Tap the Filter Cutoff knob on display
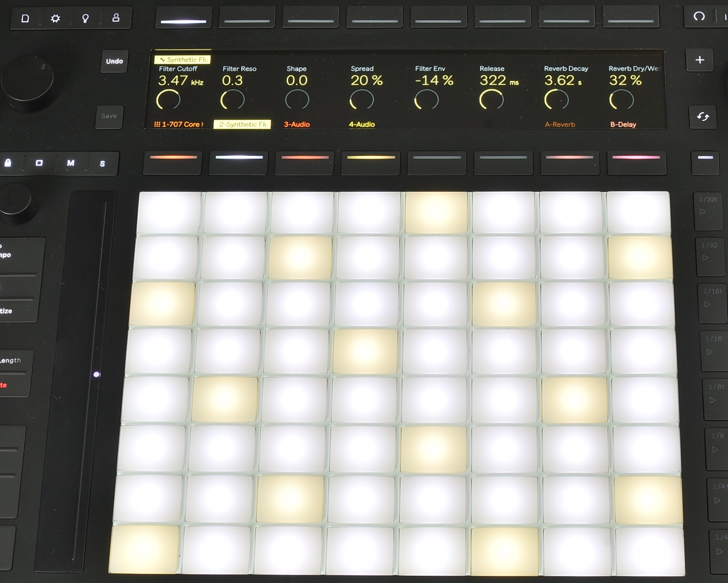Viewport: 728px width, 583px height. pyautogui.click(x=168, y=100)
